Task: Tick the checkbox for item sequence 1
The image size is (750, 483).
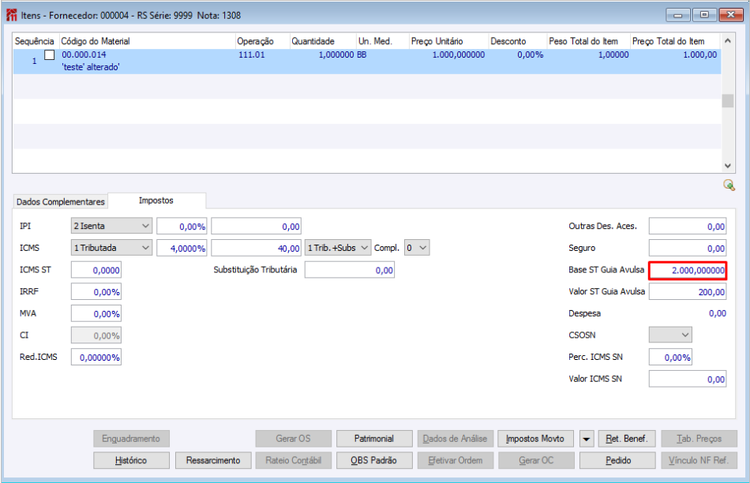Action: 49,55
